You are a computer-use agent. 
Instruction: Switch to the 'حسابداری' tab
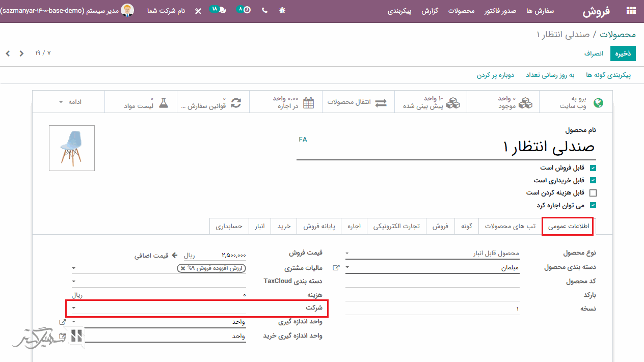tap(229, 226)
